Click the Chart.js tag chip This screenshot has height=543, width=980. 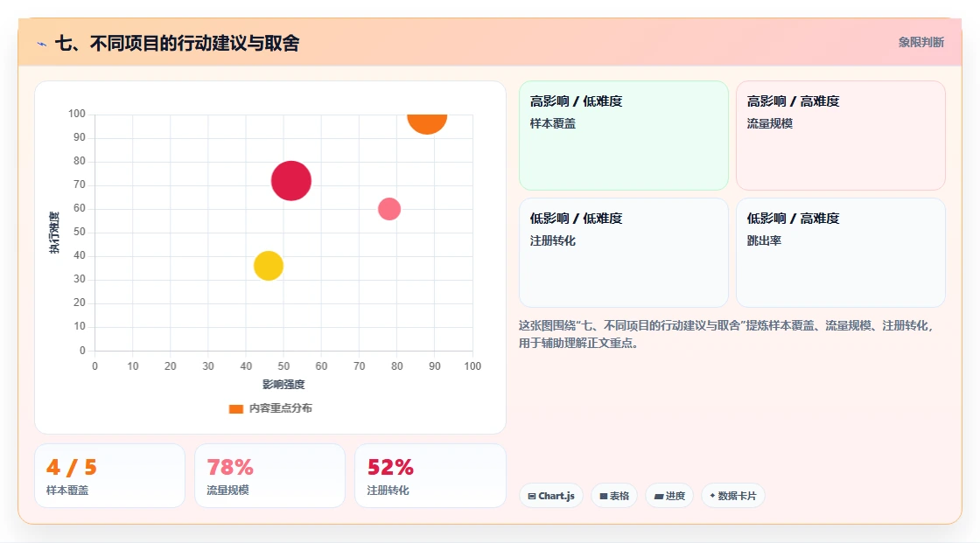pyautogui.click(x=551, y=496)
